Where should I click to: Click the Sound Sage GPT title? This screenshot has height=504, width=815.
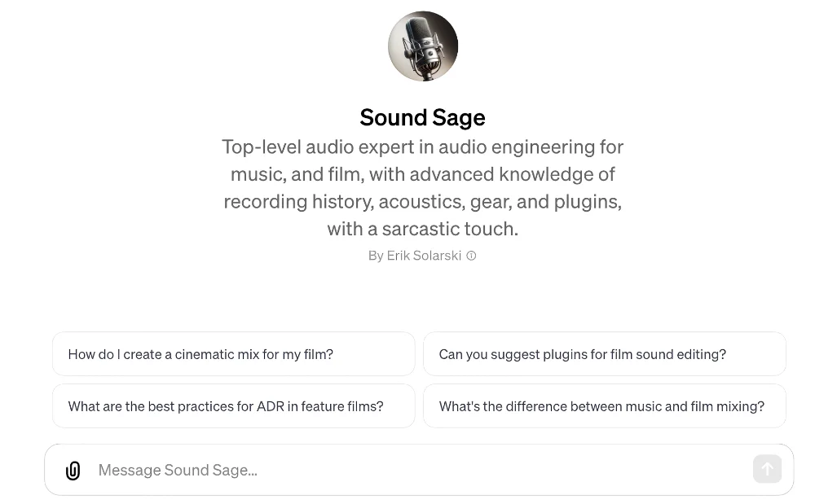click(x=422, y=117)
